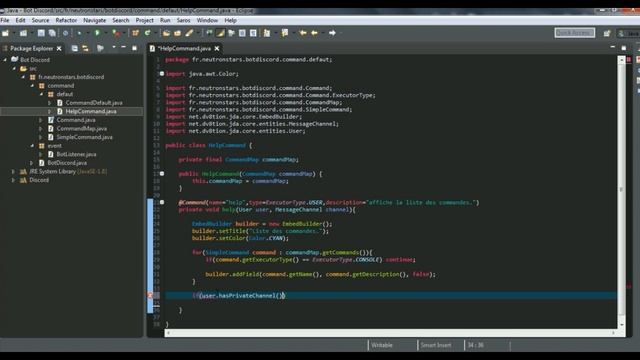Minimize the editor area
This screenshot has width=640, height=360.
[x=613, y=48]
